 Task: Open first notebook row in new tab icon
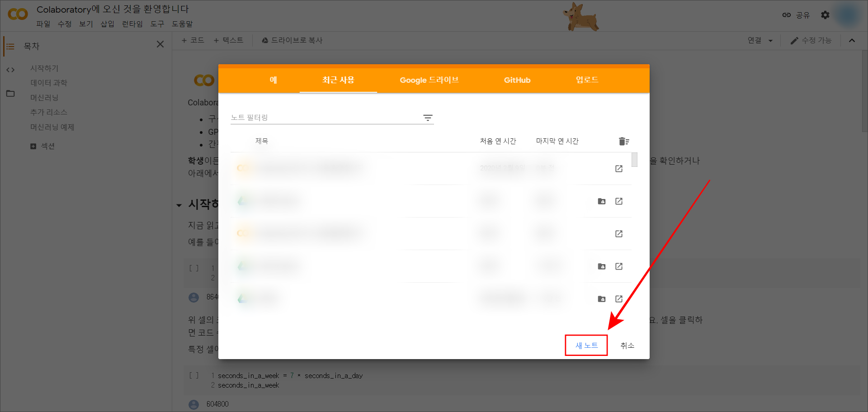(619, 169)
